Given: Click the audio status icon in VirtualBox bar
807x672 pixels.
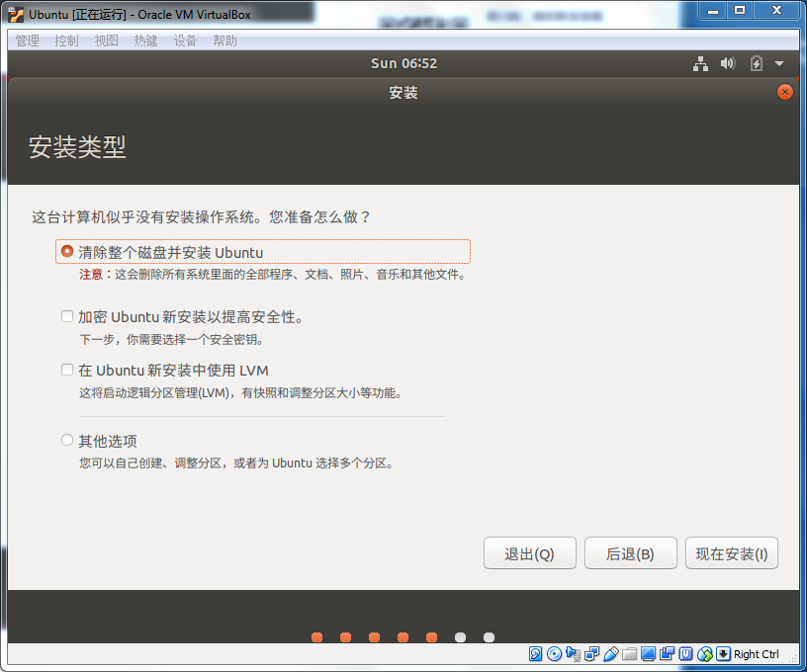Looking at the screenshot, I should [x=573, y=654].
